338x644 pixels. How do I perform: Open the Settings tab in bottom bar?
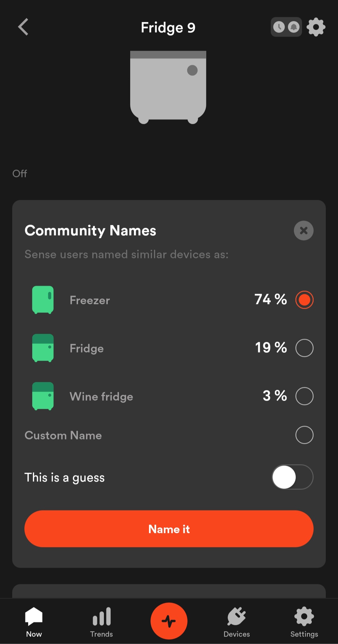tap(304, 622)
